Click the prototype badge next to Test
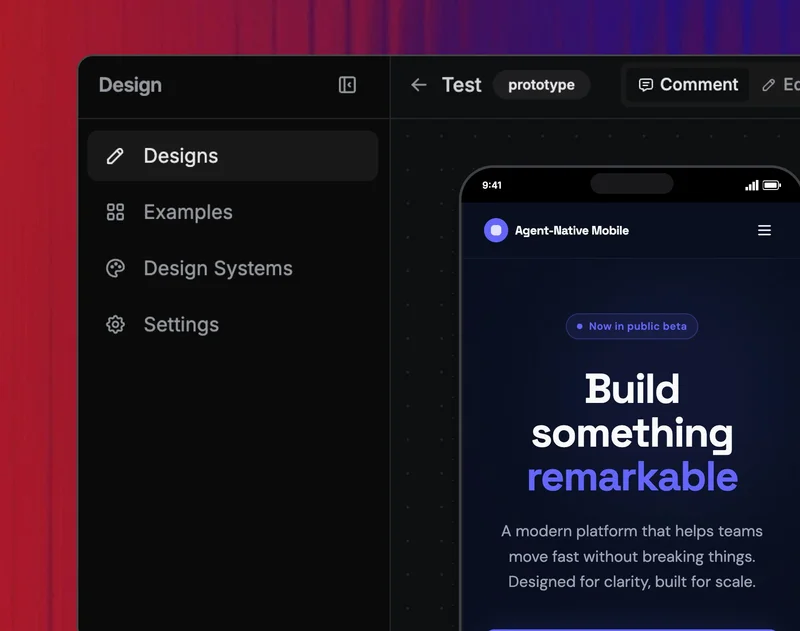Image resolution: width=800 pixels, height=631 pixels. click(541, 85)
